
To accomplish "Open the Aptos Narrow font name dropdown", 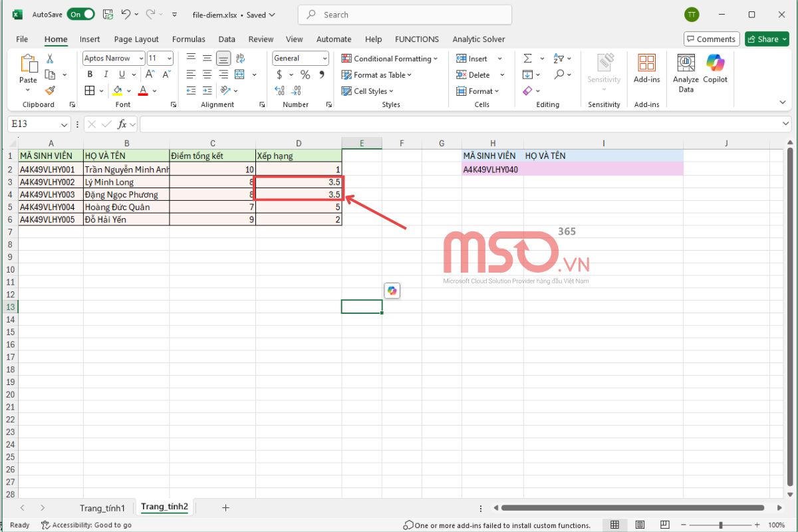I will (142, 59).
